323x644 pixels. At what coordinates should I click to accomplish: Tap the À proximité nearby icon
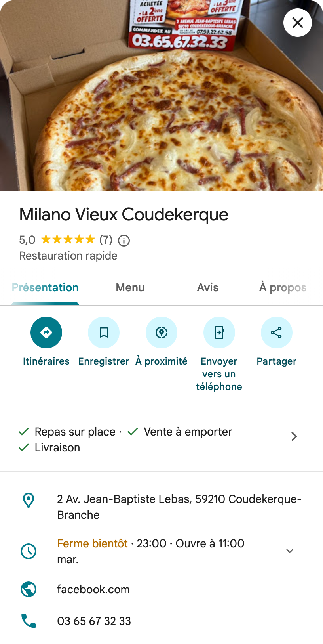click(x=161, y=332)
